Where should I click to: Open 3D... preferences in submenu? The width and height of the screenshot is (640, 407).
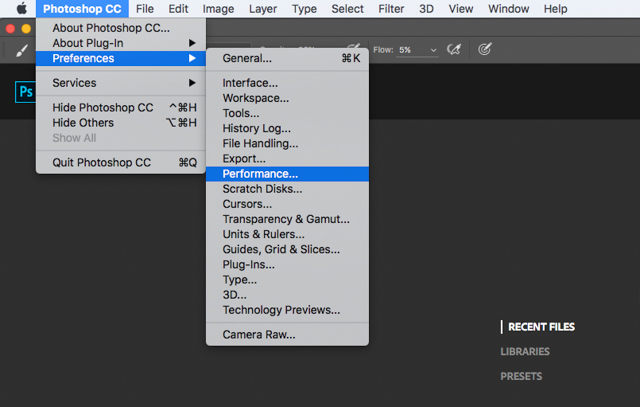click(287, 295)
